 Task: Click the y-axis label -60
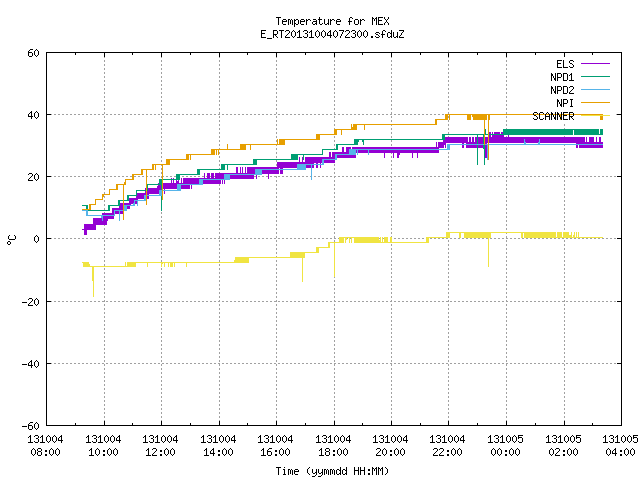tap(31, 426)
